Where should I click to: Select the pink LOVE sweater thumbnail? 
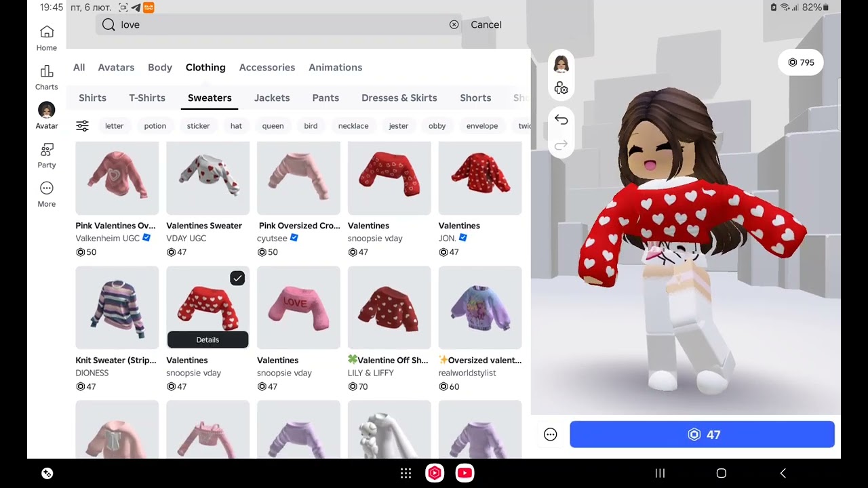tap(299, 308)
